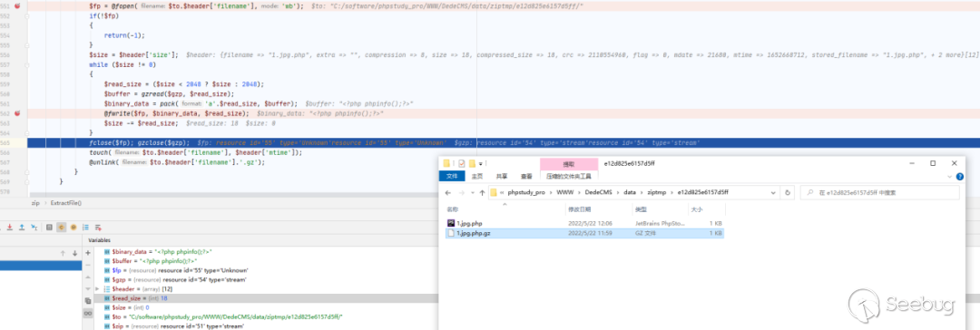Open the quick access toolbar dropdown arrow
Viewport: 980px width, 330px height.
[x=481, y=164]
